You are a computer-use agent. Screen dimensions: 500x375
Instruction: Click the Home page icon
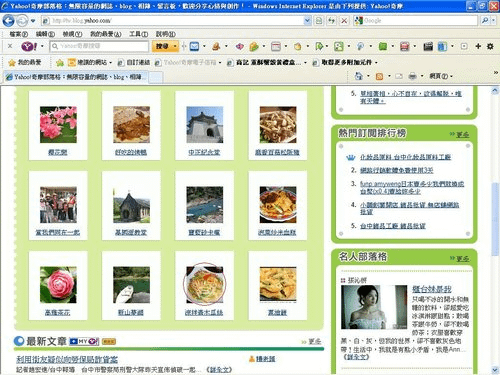click(x=359, y=76)
